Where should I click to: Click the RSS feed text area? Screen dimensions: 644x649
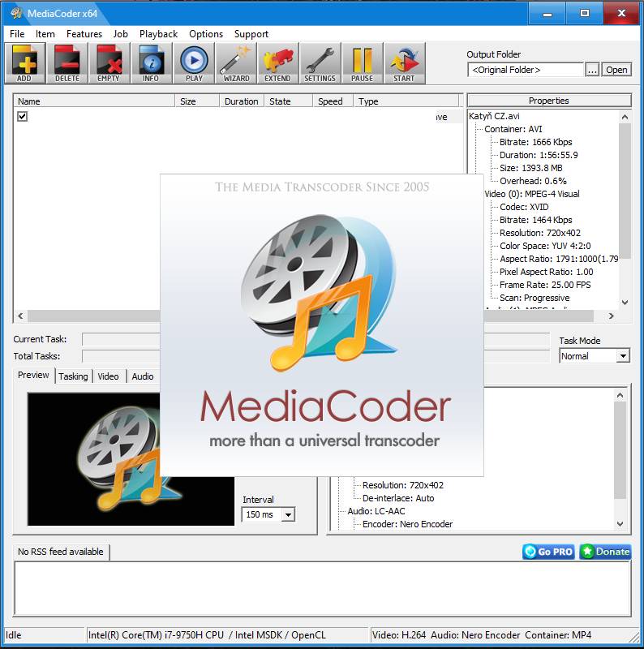(x=323, y=589)
